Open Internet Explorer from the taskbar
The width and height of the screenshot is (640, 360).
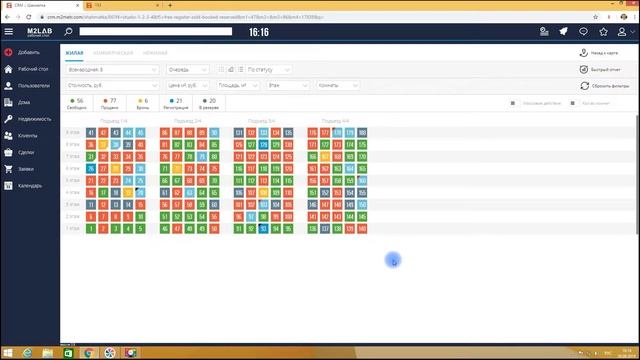(27, 353)
